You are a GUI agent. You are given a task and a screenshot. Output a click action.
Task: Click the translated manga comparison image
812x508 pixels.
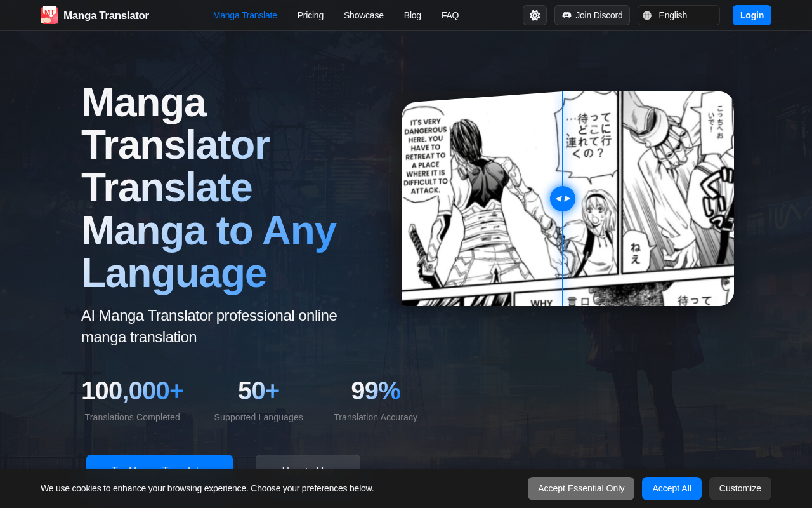tap(568, 199)
